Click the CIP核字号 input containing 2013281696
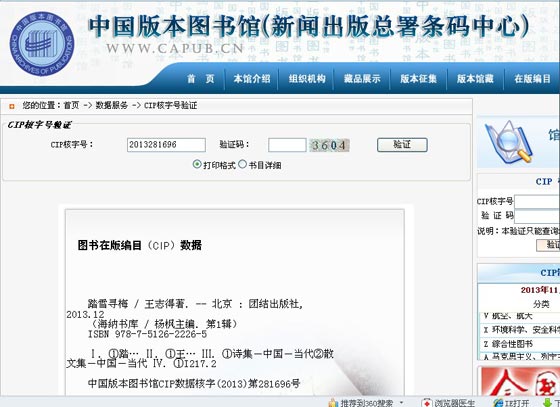The image size is (560, 407). point(166,145)
